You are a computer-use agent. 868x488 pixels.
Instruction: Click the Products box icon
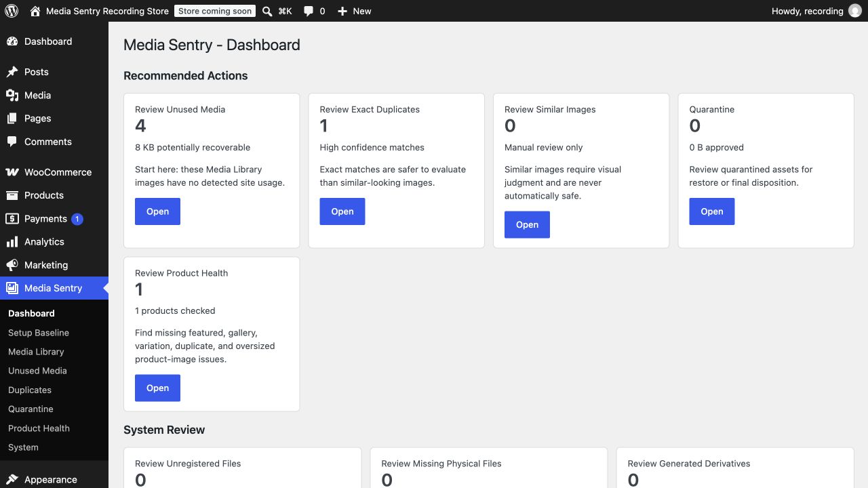12,195
